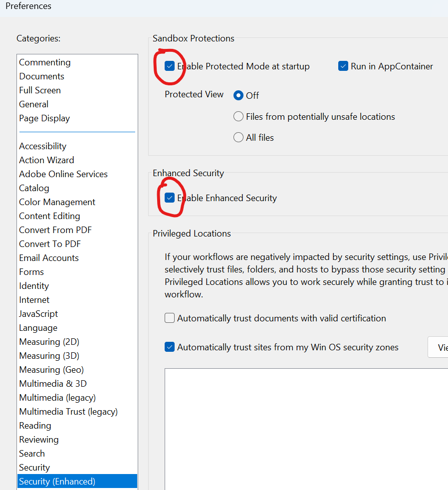448x490 pixels.
Task: Enable Protected View for files from unsafe locations
Action: tap(238, 116)
